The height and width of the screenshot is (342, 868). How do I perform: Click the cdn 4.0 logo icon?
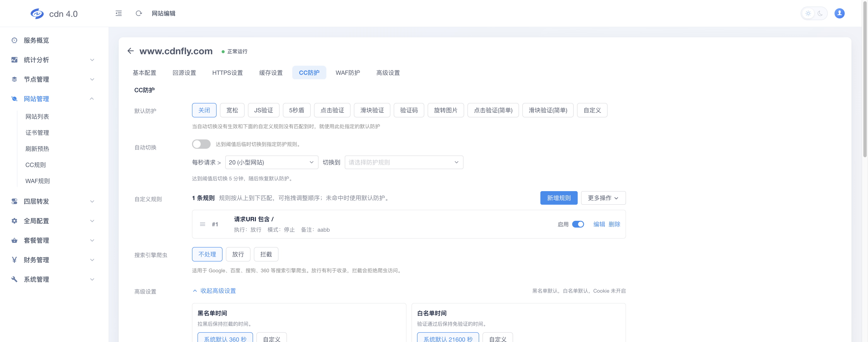[37, 14]
